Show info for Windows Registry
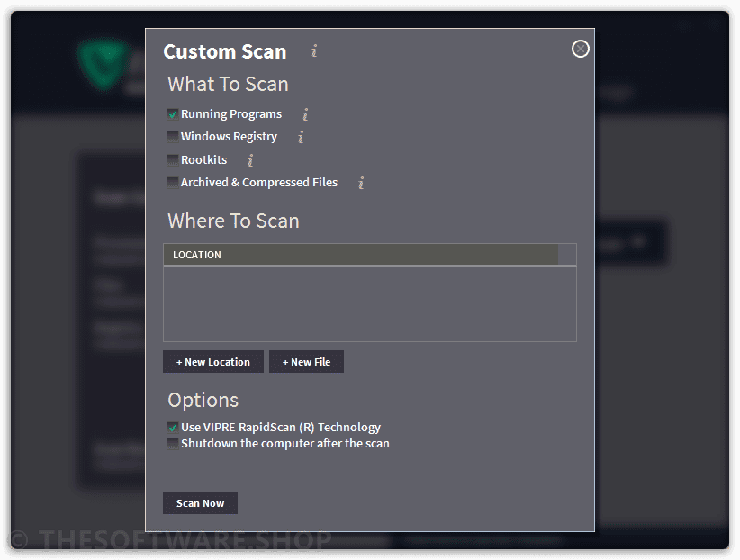 click(x=301, y=137)
